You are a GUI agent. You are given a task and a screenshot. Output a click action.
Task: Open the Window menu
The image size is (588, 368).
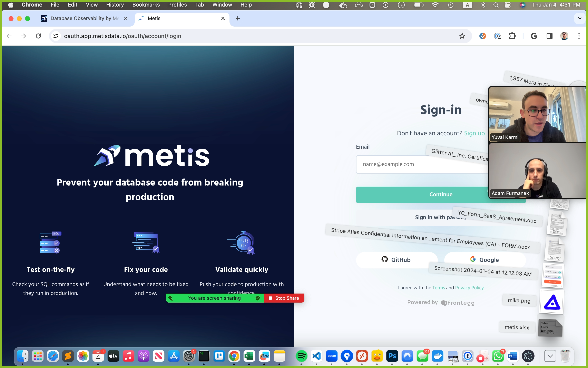pos(222,5)
